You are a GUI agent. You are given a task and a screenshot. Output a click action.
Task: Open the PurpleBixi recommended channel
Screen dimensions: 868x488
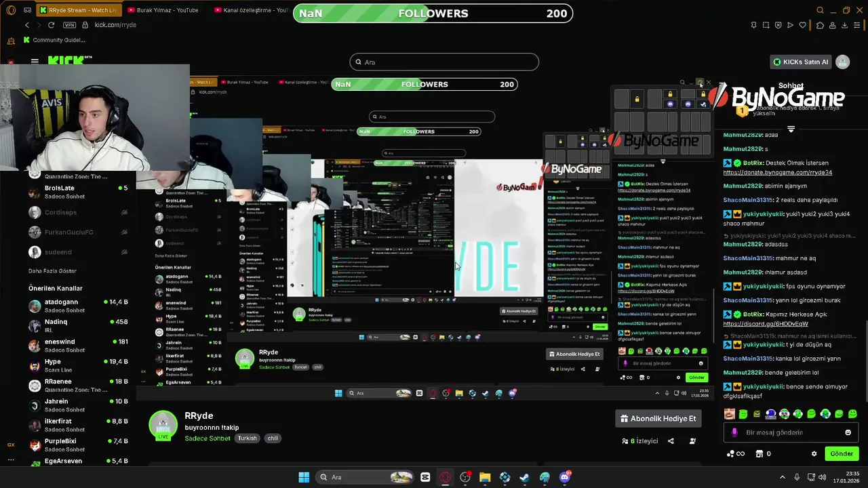[78, 445]
